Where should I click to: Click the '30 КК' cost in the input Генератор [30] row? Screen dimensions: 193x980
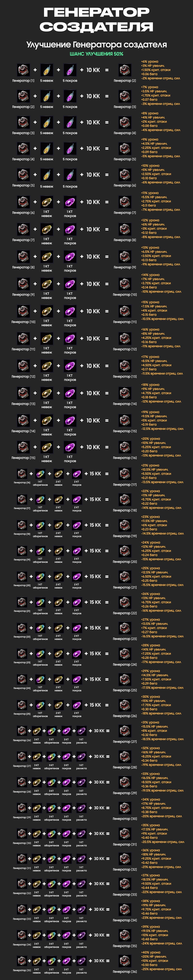coord(99,833)
